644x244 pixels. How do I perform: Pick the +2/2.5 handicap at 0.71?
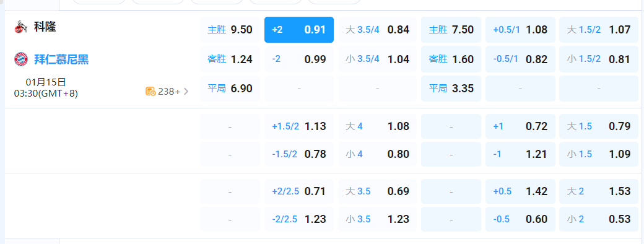[x=299, y=191]
